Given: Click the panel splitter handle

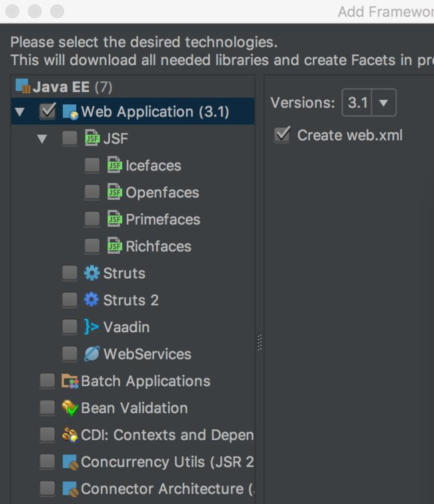Looking at the screenshot, I should (259, 342).
